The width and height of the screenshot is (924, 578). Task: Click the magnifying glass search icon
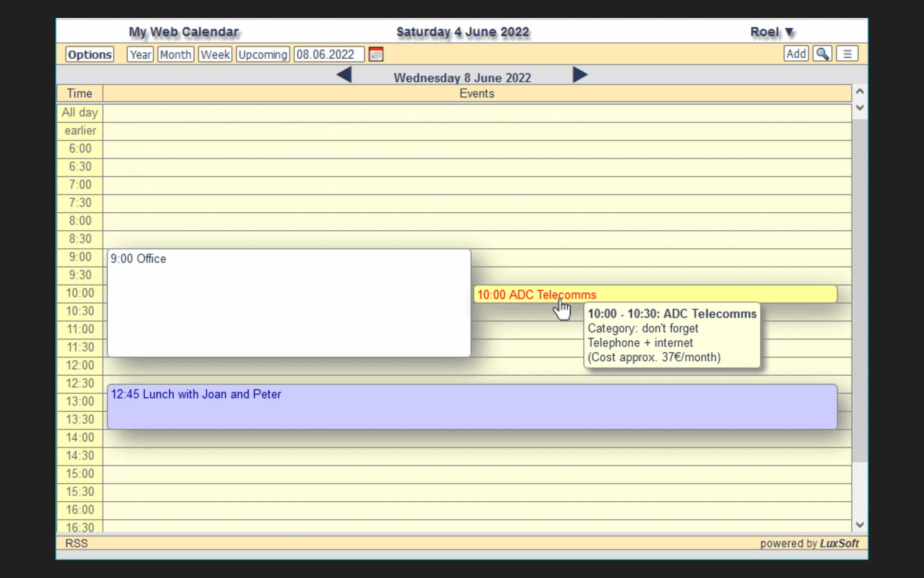point(822,54)
